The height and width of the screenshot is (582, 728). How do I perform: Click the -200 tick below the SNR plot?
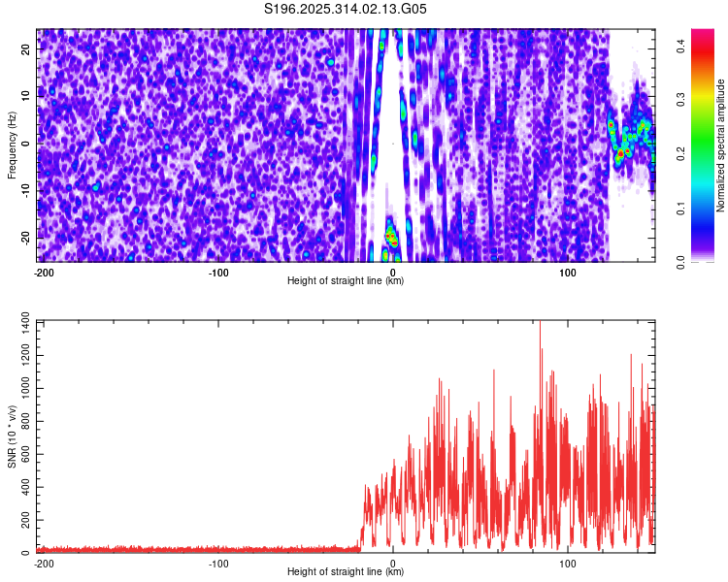(44, 562)
